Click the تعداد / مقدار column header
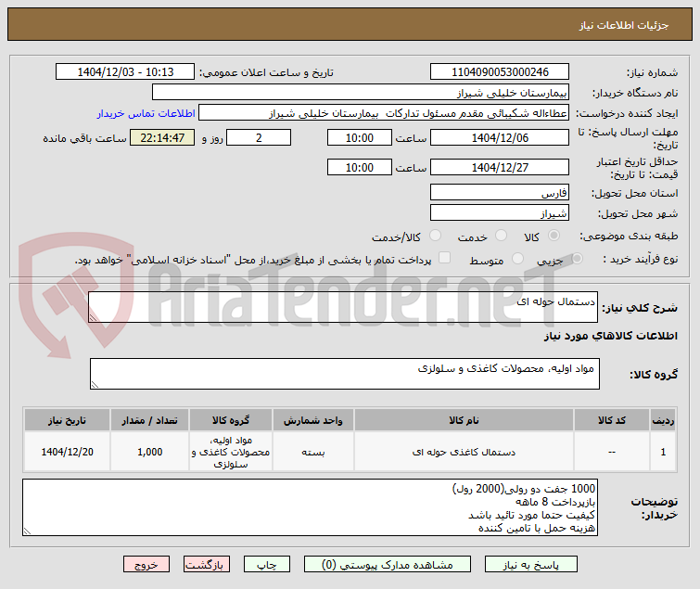Viewport: 700px width, 589px height. (149, 420)
